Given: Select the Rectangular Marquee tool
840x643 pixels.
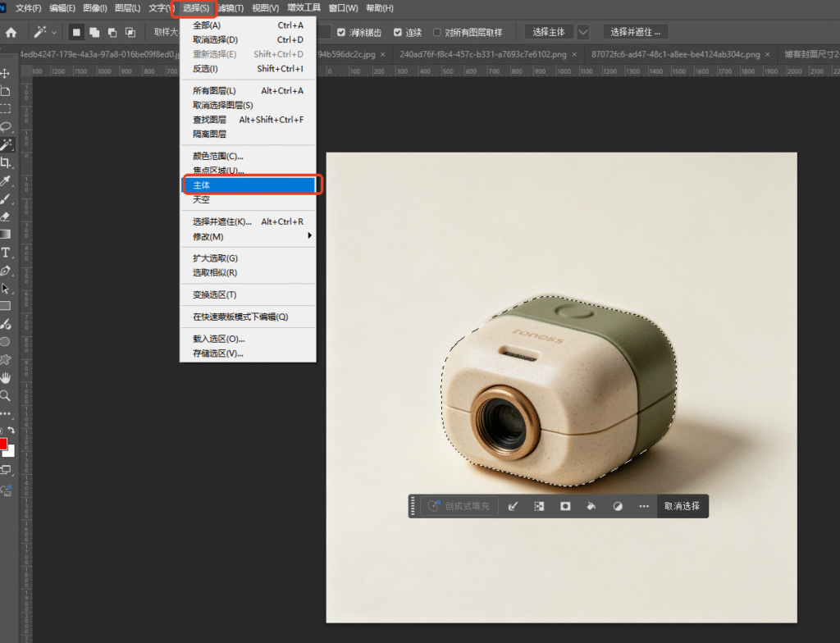Looking at the screenshot, I should (6, 109).
